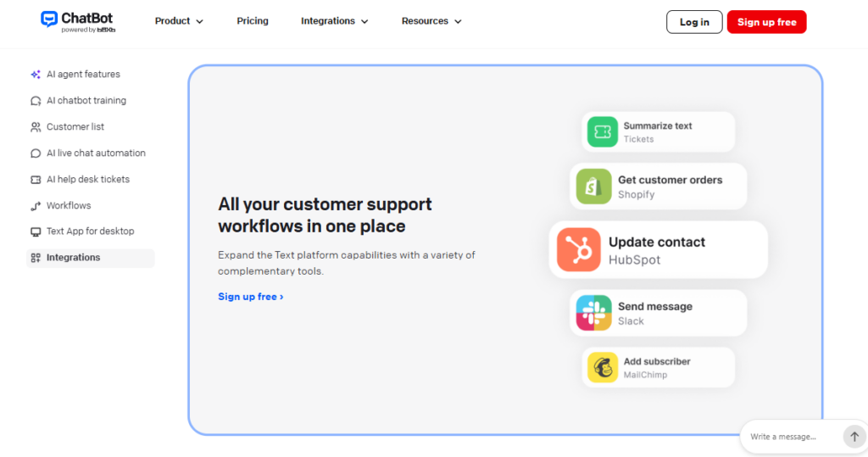Select Integrations sidebar item
The image size is (868, 457).
[x=90, y=258]
